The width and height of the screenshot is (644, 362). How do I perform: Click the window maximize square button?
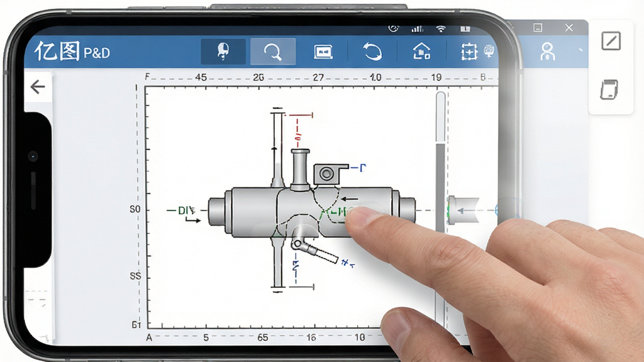pyautogui.click(x=538, y=28)
